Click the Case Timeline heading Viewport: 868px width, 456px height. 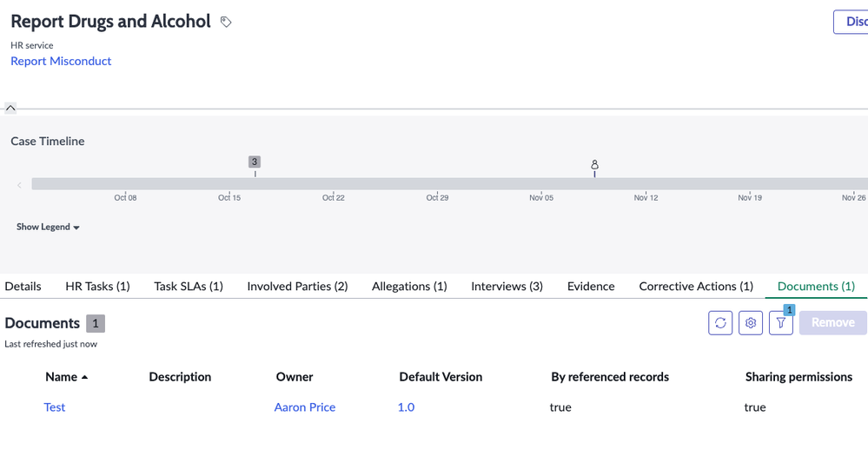point(48,141)
